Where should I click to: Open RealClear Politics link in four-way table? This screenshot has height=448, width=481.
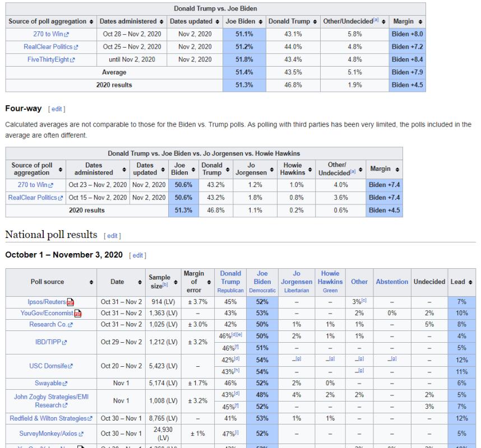[x=35, y=198]
